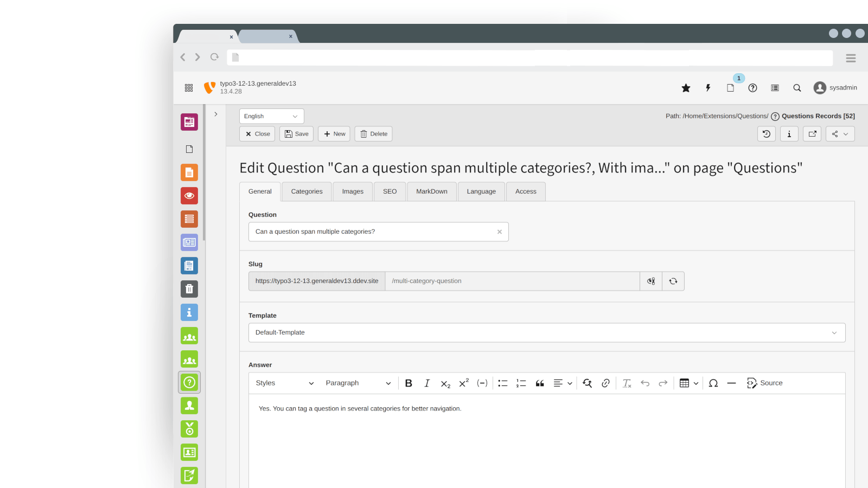The height and width of the screenshot is (488, 868).
Task: Insert special character with omega icon
Action: [713, 383]
